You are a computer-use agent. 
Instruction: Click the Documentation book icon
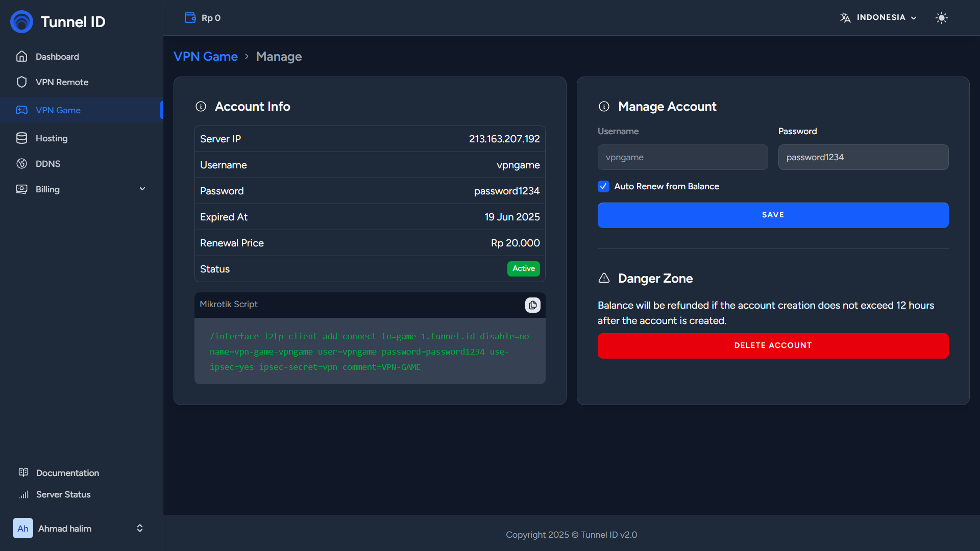pos(23,472)
